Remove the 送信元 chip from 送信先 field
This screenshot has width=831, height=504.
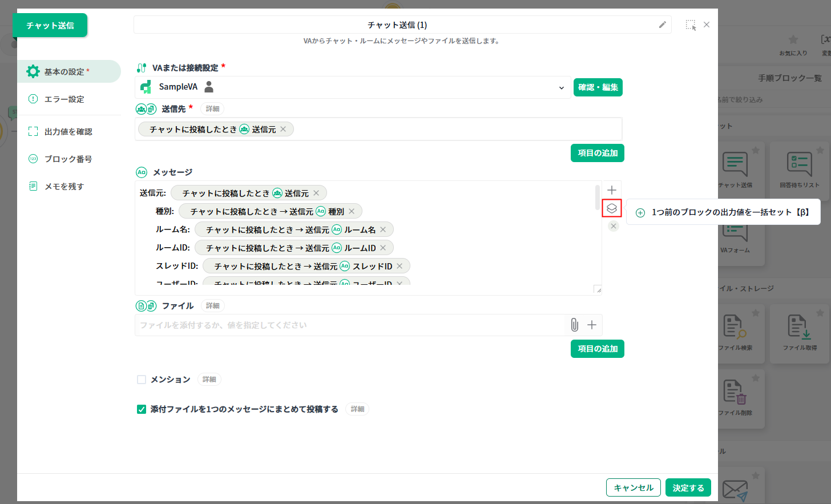[x=283, y=130]
